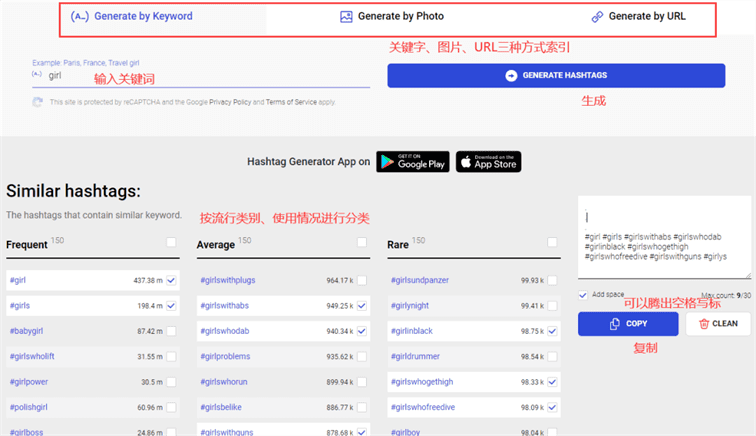Click the #girlswithplugs hashtag text
756x436 pixels.
coord(228,280)
